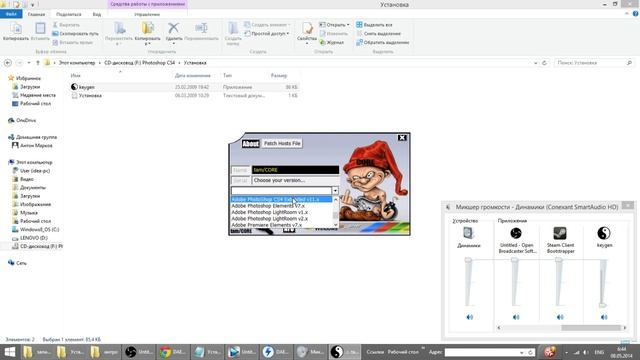The width and height of the screenshot is (640, 360).
Task: Click the keygen yin-yang taskbar button
Action: coord(345,352)
